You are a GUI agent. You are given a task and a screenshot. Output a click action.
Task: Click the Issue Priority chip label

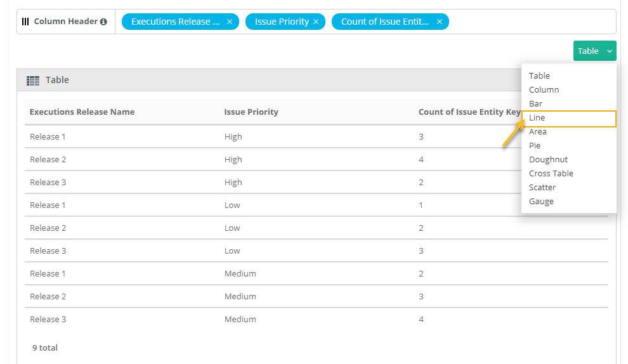(x=282, y=22)
